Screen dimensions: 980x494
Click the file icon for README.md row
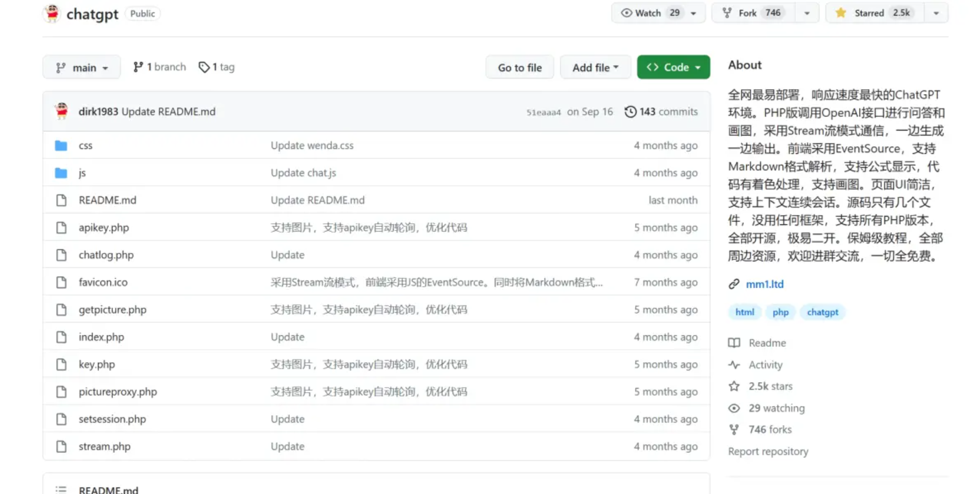(x=61, y=200)
